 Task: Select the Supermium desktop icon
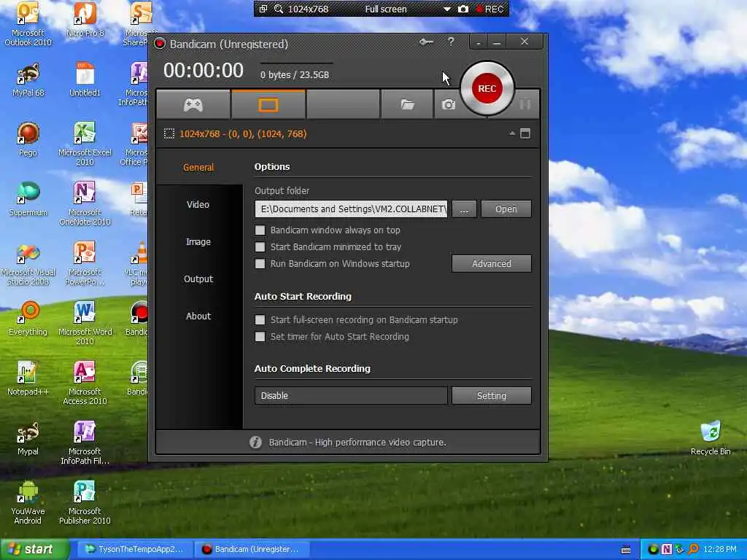point(28,199)
